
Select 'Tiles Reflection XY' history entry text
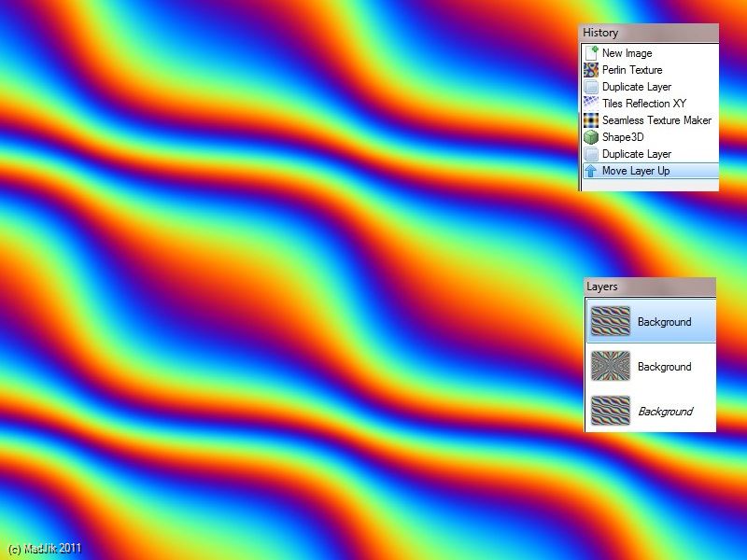(x=644, y=104)
